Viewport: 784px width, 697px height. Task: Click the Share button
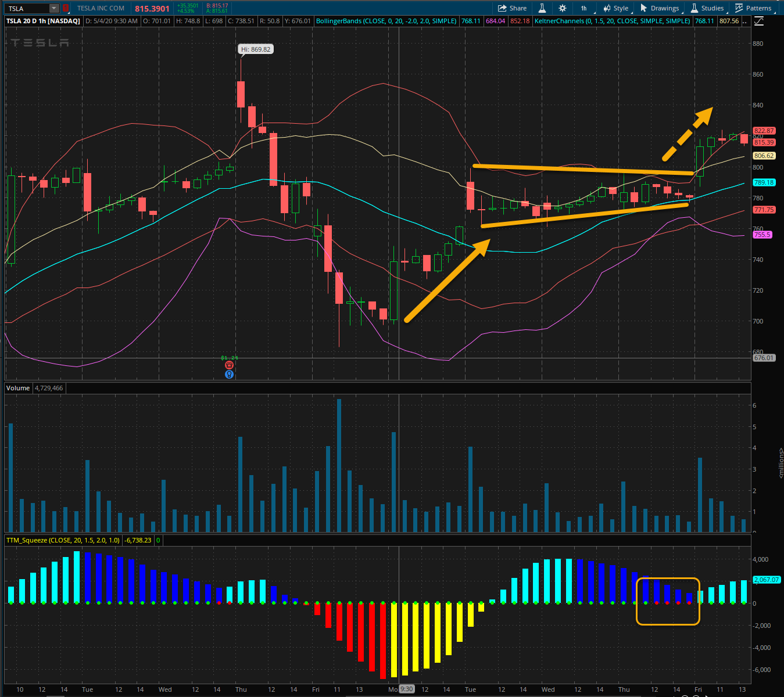click(x=513, y=8)
